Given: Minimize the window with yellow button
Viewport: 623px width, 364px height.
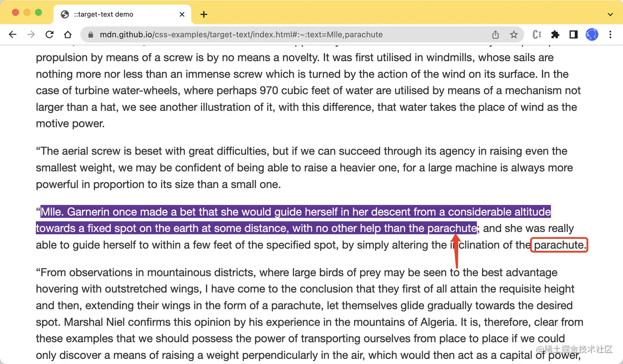Looking at the screenshot, I should [x=27, y=13].
